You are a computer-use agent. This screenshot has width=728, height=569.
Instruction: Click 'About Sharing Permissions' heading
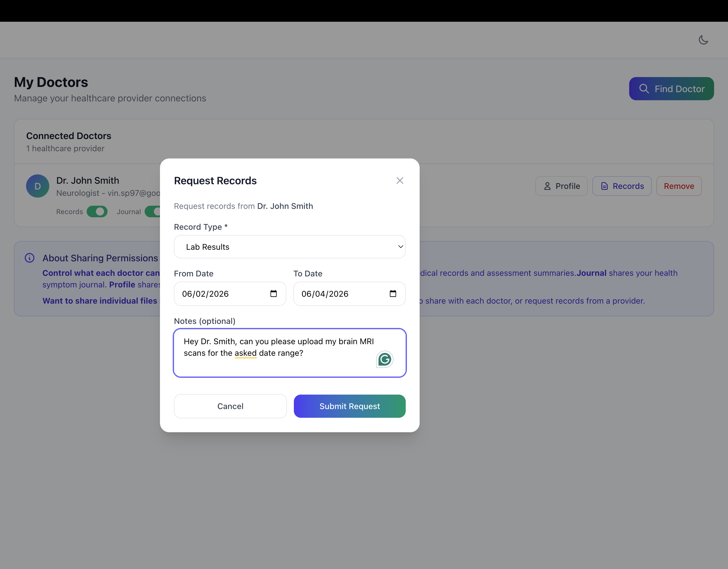(x=100, y=258)
